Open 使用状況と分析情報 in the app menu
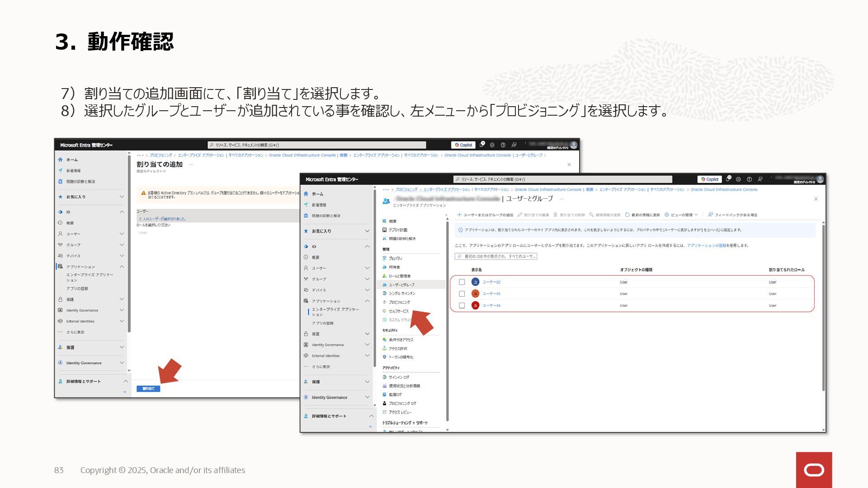 (404, 386)
